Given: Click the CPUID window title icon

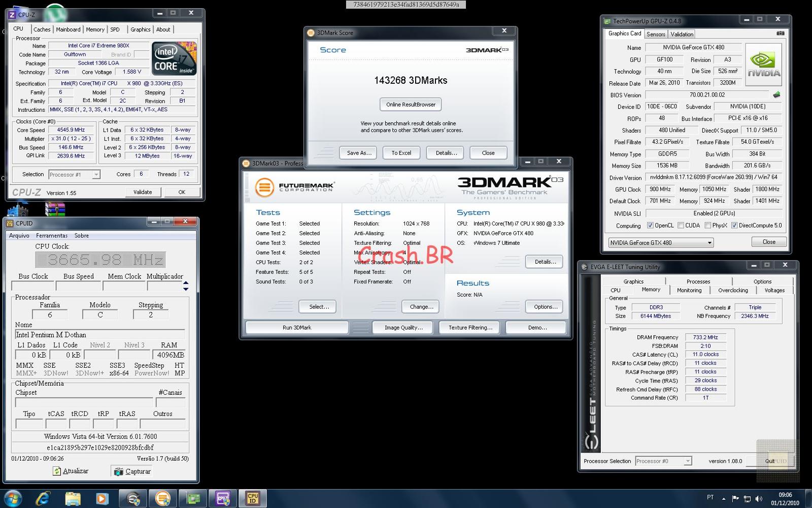Looking at the screenshot, I should click(10, 223).
